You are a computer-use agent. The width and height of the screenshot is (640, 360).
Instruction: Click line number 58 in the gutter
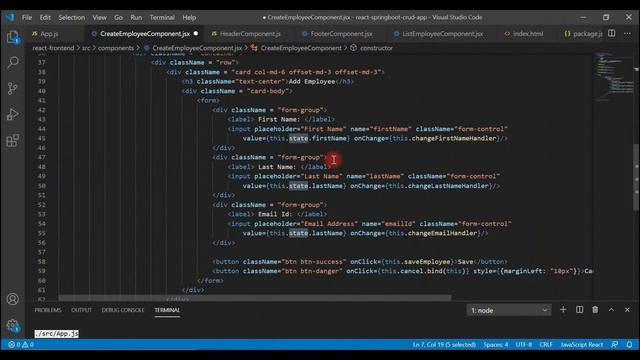pyautogui.click(x=41, y=262)
